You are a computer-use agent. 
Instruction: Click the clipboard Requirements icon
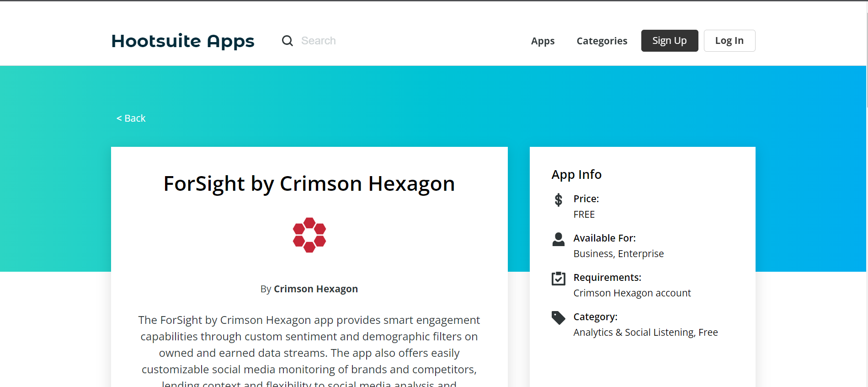pyautogui.click(x=558, y=278)
